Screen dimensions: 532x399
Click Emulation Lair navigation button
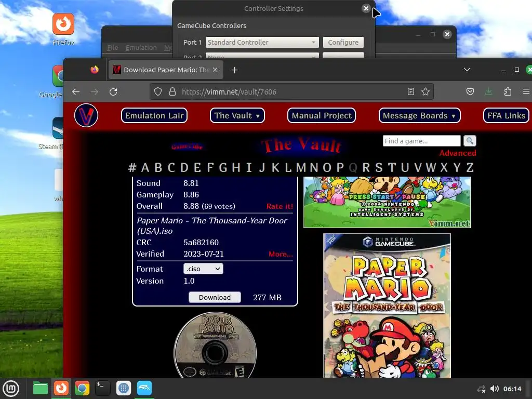(x=154, y=115)
